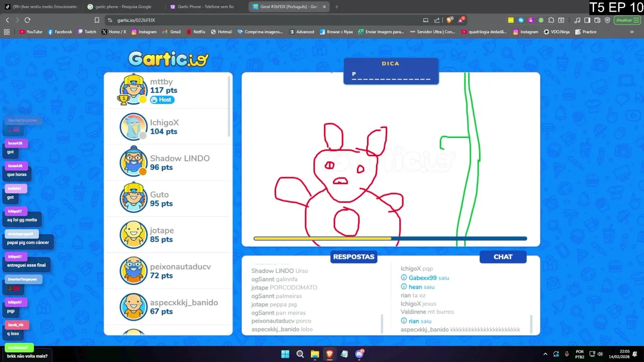Reload the Gartic page
This screenshot has height=362, width=644.
(27, 20)
